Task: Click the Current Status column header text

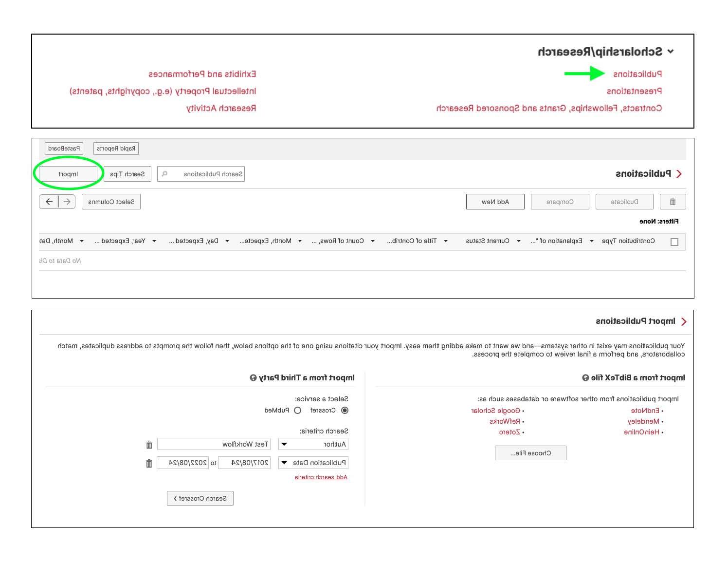Action: pyautogui.click(x=488, y=241)
